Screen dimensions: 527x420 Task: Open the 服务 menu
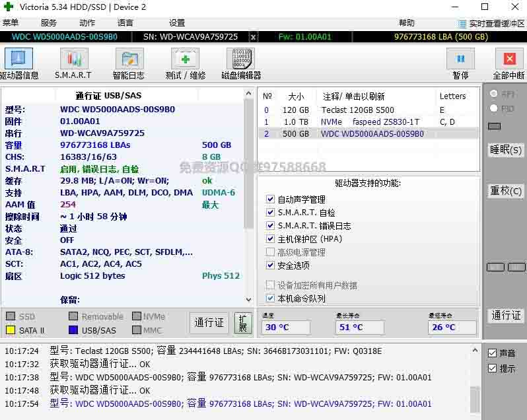coord(49,23)
